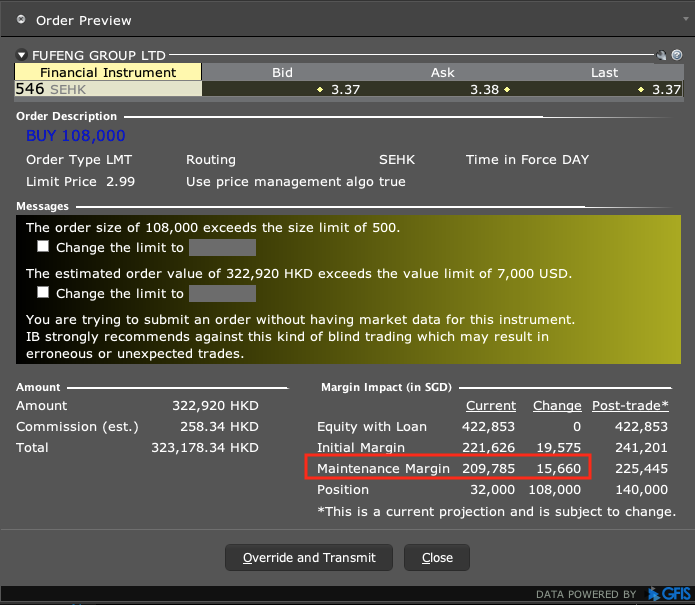The width and height of the screenshot is (695, 605).
Task: Click Initial Margin current value 221,626
Action: (488, 448)
